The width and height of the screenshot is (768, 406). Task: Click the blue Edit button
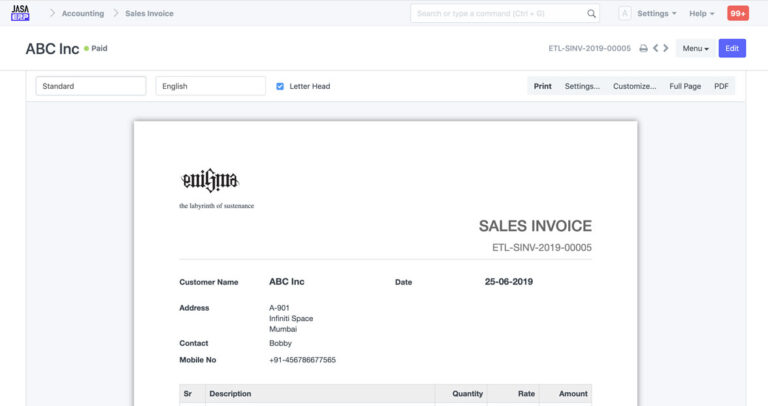coord(732,48)
